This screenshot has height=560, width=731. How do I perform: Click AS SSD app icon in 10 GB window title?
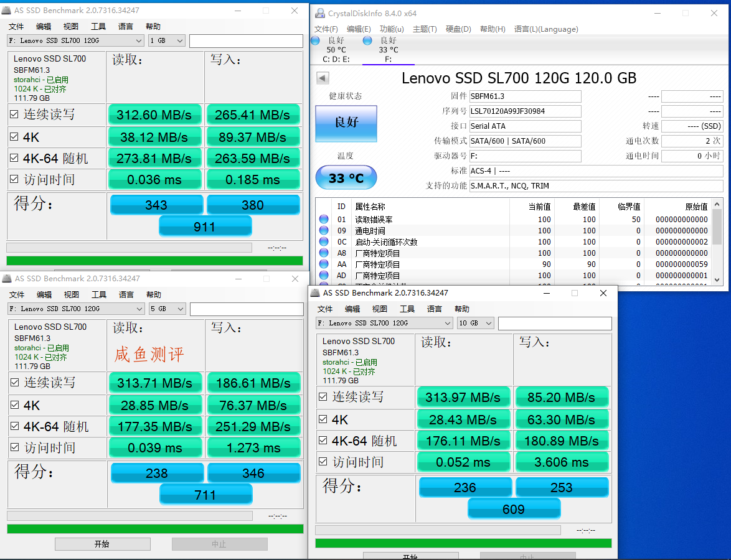pyautogui.click(x=316, y=292)
